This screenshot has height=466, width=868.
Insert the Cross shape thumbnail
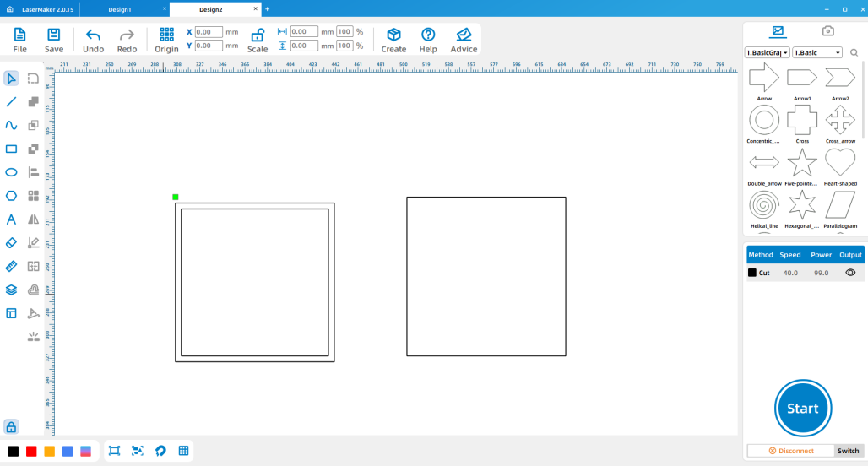click(801, 120)
